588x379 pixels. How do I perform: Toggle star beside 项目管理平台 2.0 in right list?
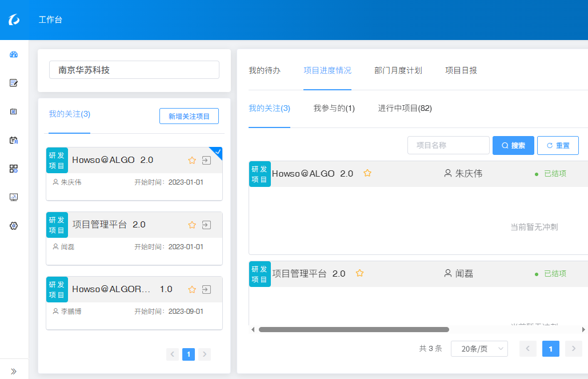(359, 273)
